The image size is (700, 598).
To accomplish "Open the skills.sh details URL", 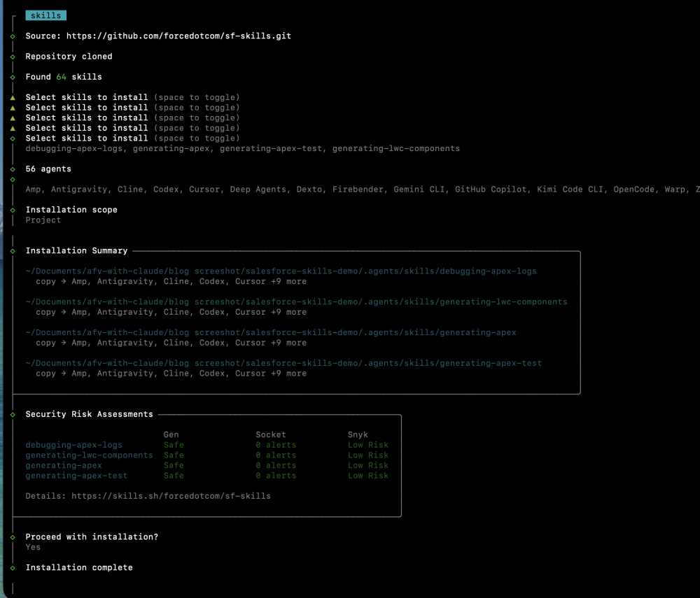I will click(171, 497).
